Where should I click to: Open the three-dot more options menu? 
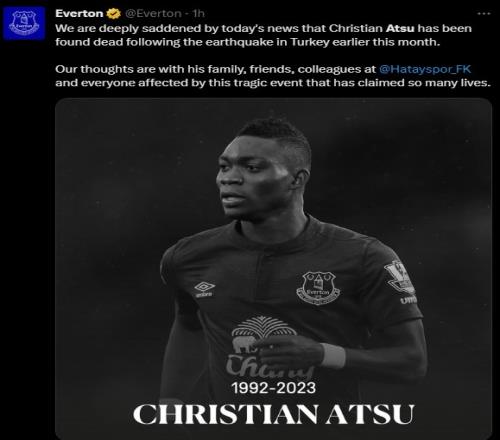(484, 14)
